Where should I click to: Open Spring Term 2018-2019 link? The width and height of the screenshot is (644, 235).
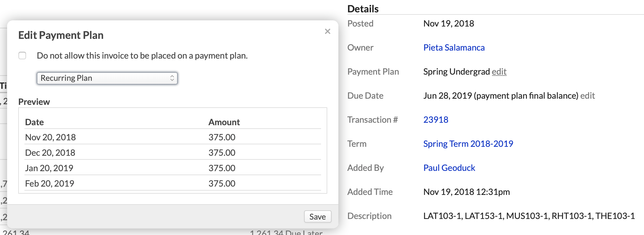click(468, 144)
